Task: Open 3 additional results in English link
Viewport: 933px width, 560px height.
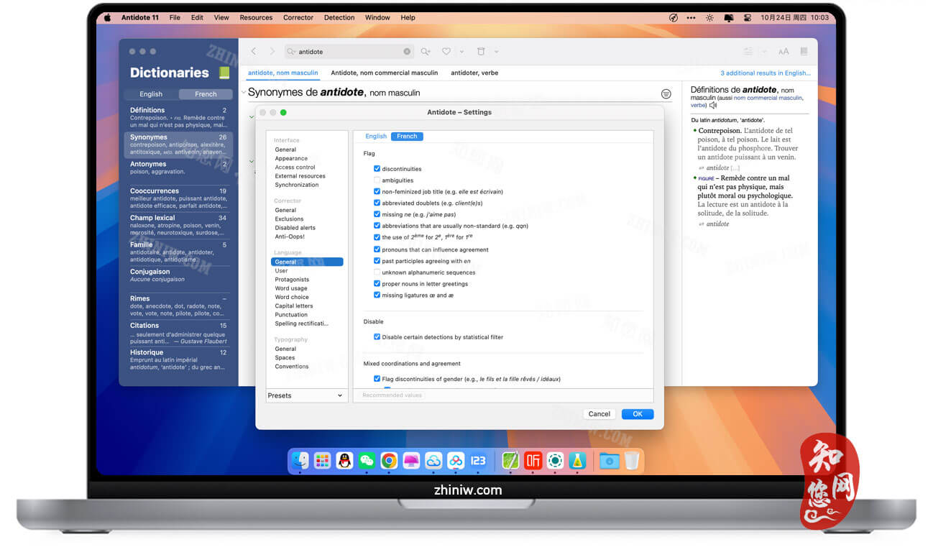Action: 766,73
